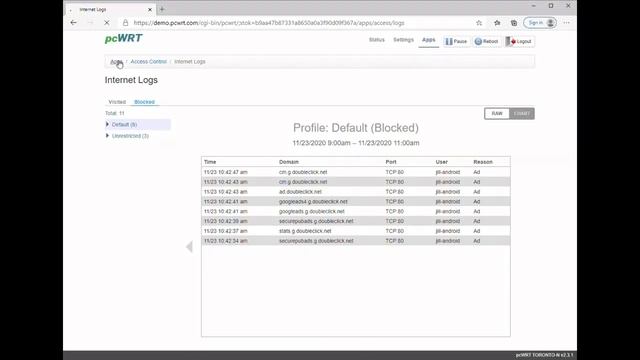The image size is (640, 360).
Task: Click the googleads4.g.doubleclick.net domain entry
Action: pyautogui.click(x=313, y=202)
